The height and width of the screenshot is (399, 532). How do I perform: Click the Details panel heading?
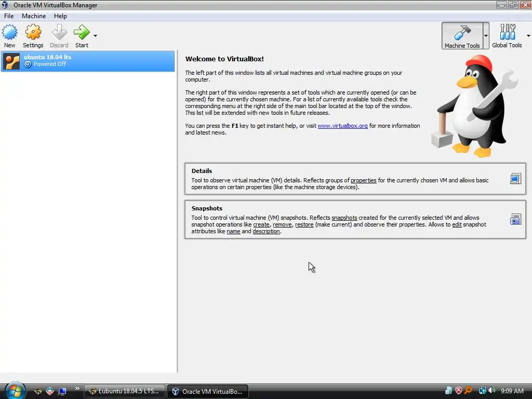tap(202, 171)
